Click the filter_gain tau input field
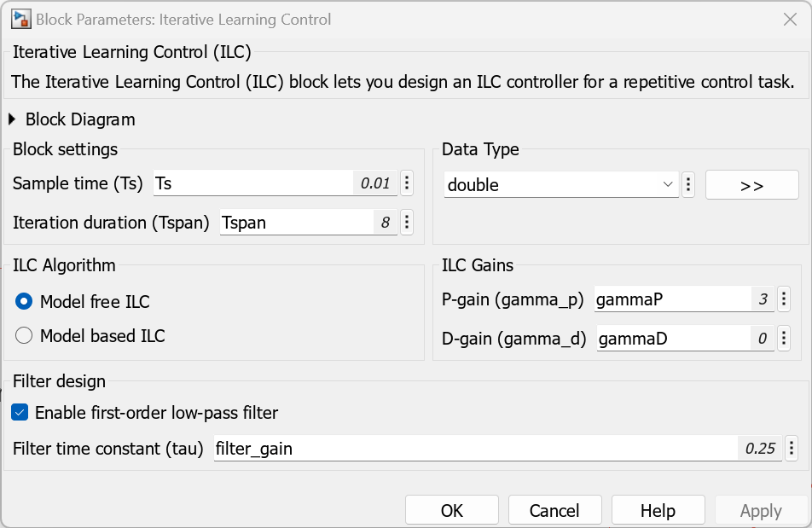The height and width of the screenshot is (528, 812). pyautogui.click(x=476, y=448)
